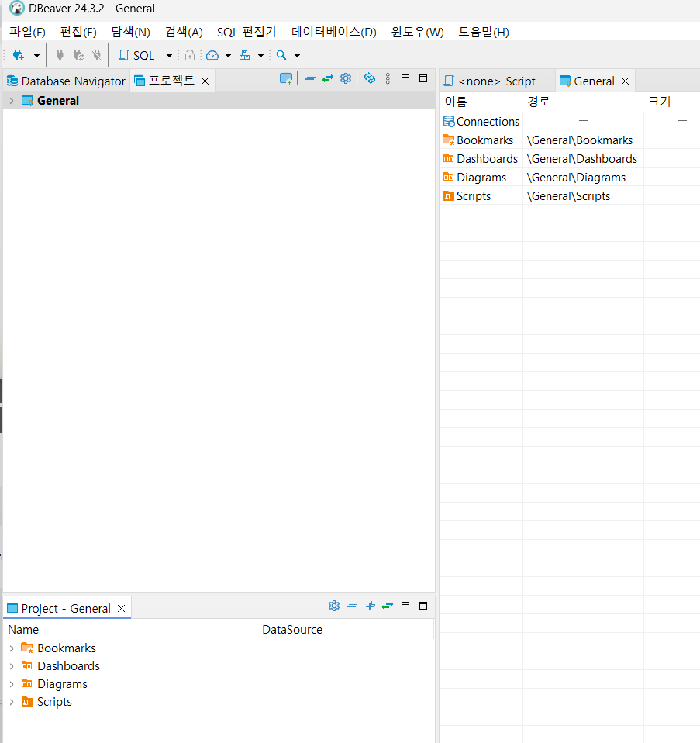This screenshot has width=700, height=743.
Task: Click the search magnifier icon
Action: (x=281, y=55)
